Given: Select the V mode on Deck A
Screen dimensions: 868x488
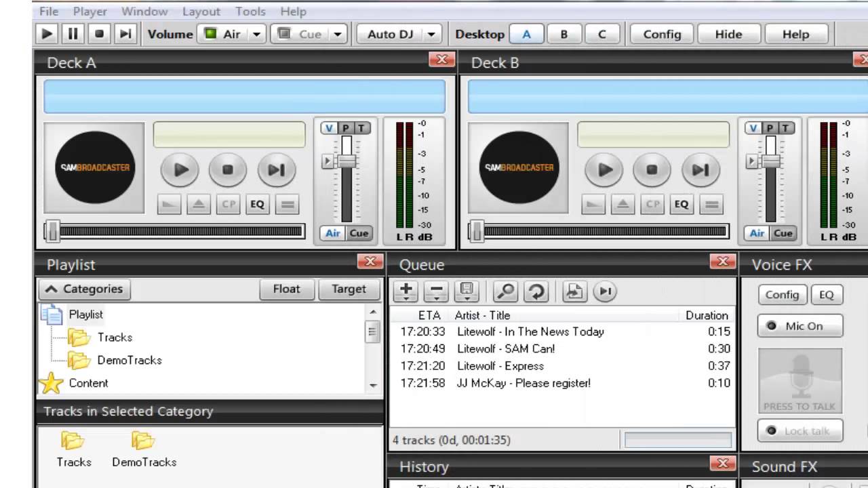Looking at the screenshot, I should [329, 128].
